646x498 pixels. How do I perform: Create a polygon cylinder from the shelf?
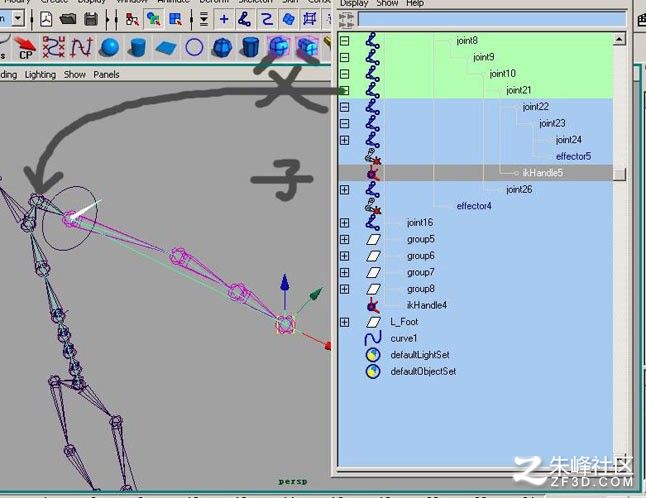[x=250, y=48]
